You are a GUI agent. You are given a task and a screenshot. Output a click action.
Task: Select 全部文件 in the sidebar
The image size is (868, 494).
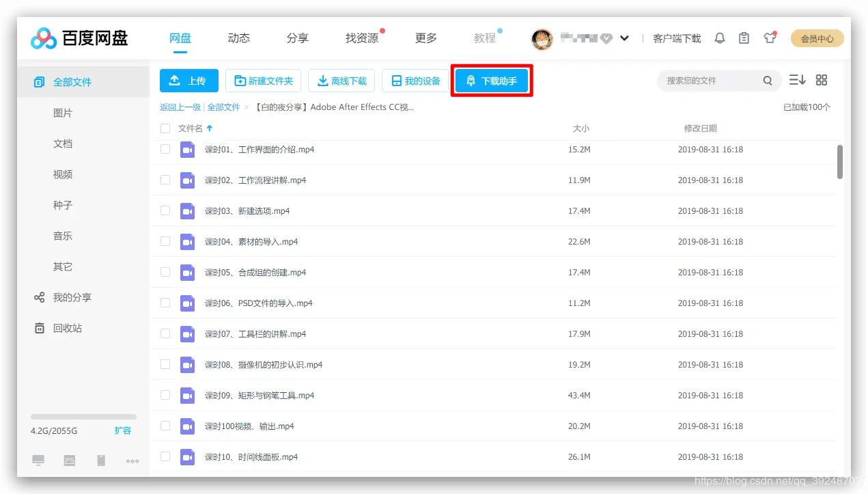(83, 82)
